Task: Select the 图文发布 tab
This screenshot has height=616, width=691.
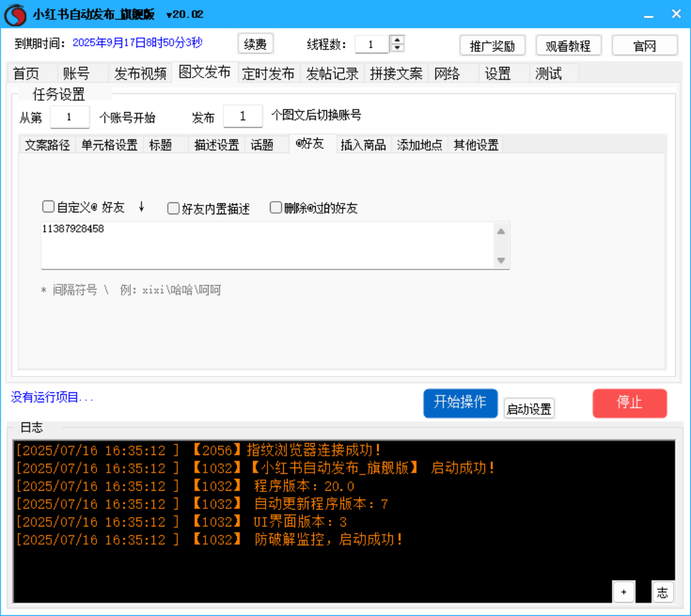Action: pyautogui.click(x=205, y=72)
